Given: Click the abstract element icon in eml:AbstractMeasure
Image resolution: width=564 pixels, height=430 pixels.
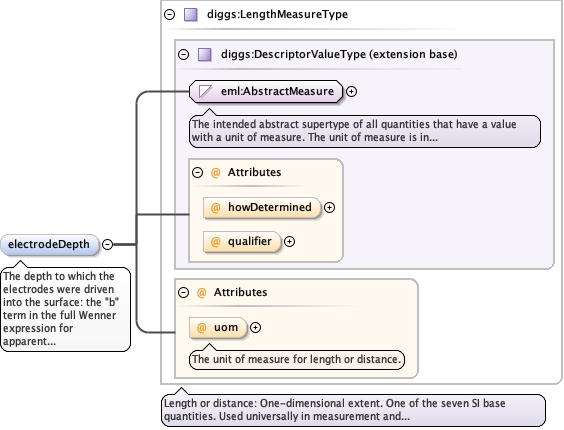Looking at the screenshot, I should [205, 91].
